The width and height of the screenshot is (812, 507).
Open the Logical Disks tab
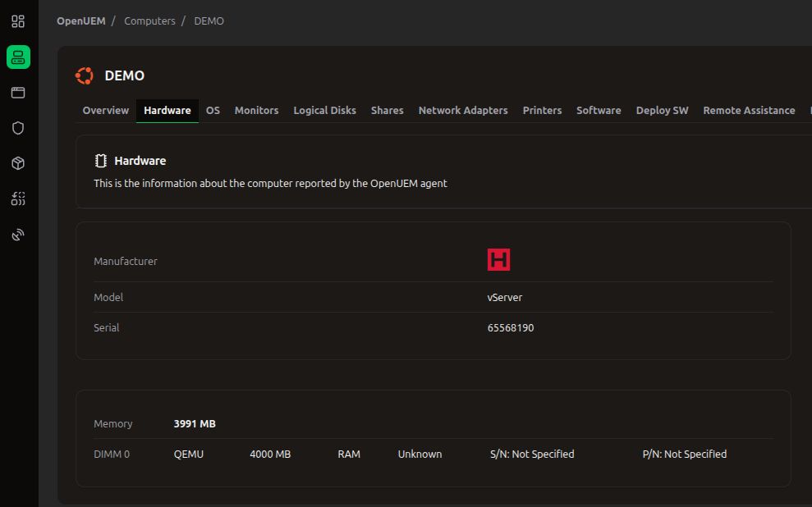tap(324, 110)
